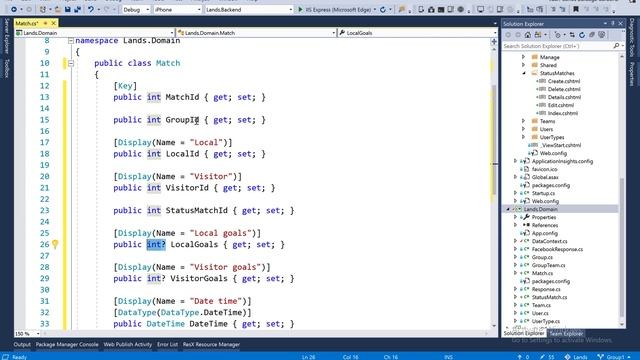
Task: Select Delete.cshtml in Solution Explorer
Action: click(564, 89)
